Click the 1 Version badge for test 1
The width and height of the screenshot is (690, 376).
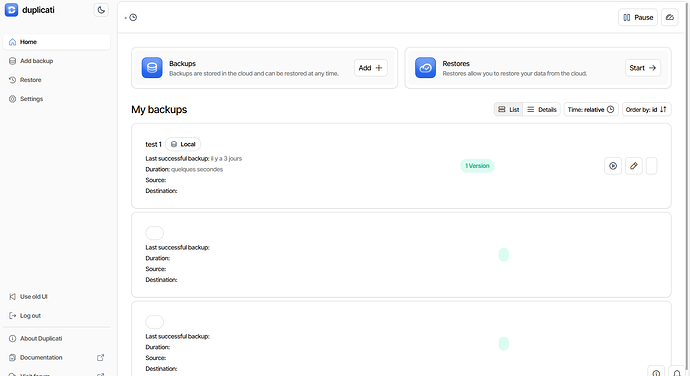click(x=477, y=166)
